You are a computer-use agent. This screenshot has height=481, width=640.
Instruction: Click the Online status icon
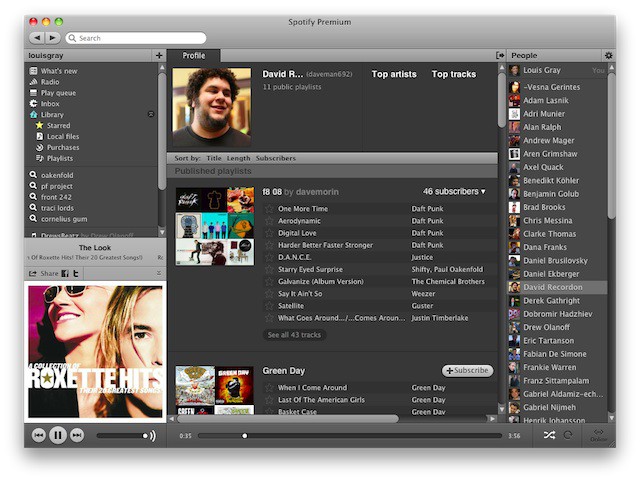tap(598, 435)
